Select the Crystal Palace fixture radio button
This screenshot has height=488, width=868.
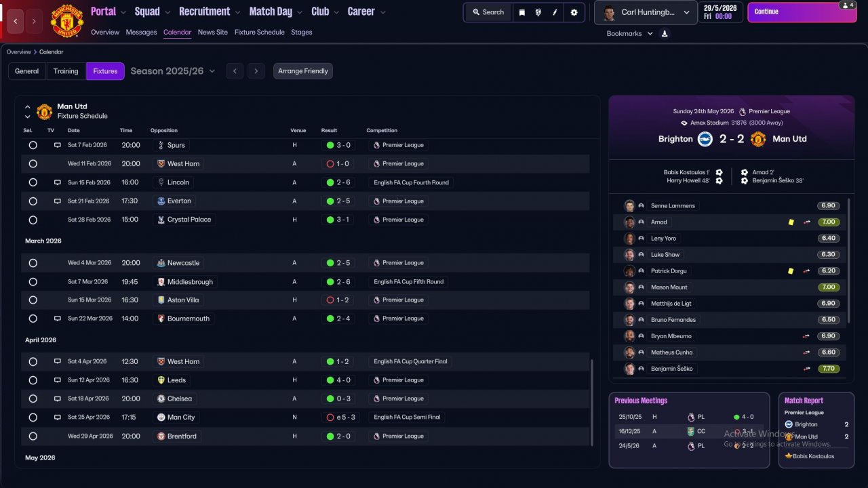[33, 220]
